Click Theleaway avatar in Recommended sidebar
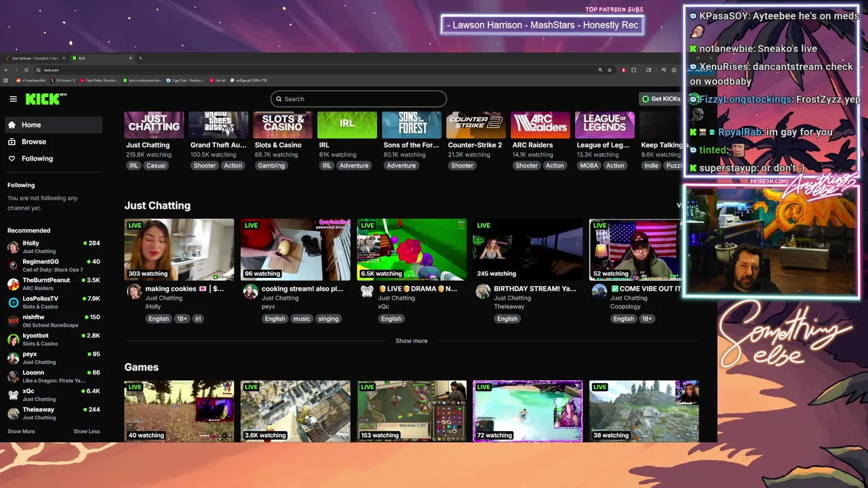The height and width of the screenshot is (488, 868). [13, 413]
